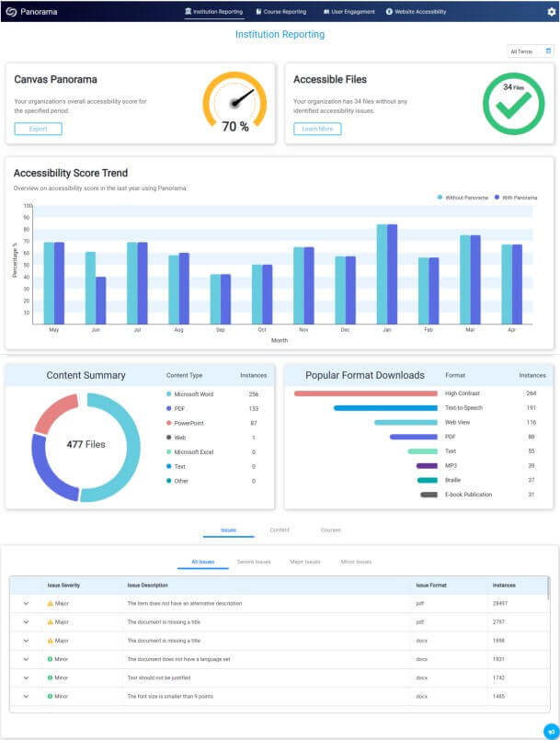Click the announcement icon at bottom right
Image resolution: width=560 pixels, height=740 pixels.
pos(551,732)
